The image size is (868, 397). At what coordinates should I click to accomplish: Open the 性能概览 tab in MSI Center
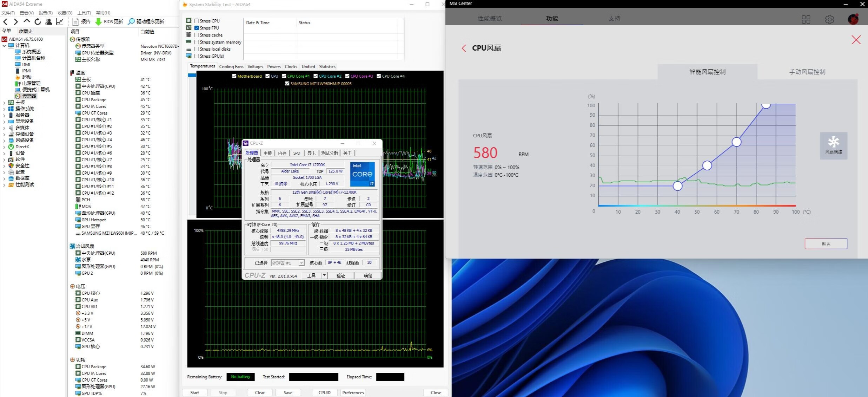[x=490, y=19]
